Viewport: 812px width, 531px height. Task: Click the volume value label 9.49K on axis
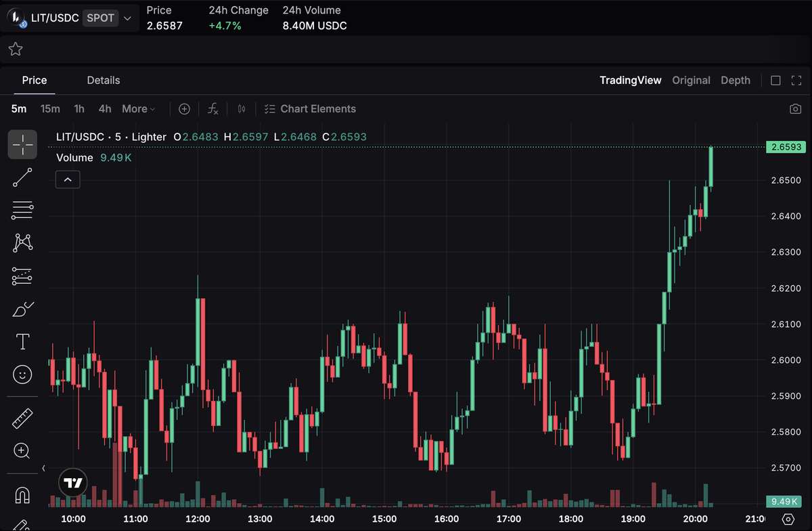coord(786,501)
